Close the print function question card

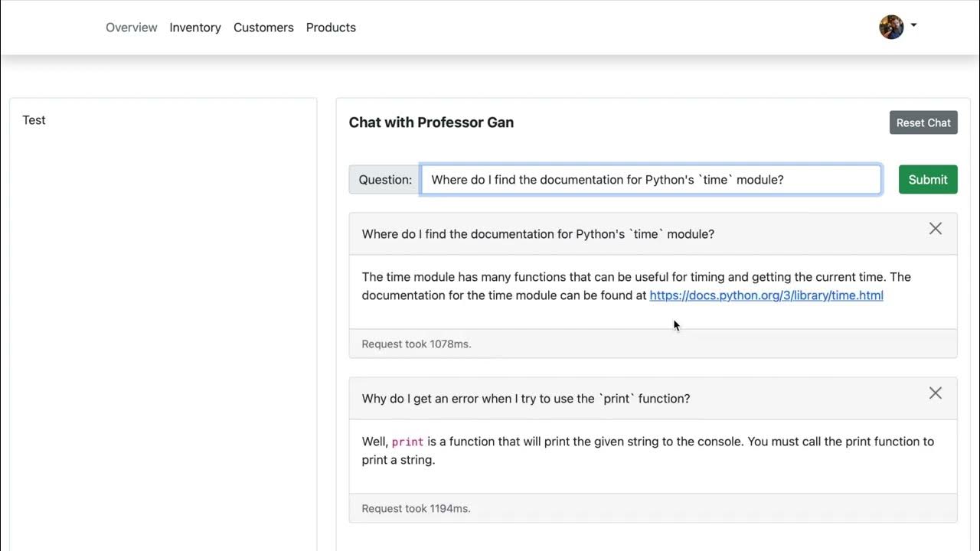pos(935,393)
